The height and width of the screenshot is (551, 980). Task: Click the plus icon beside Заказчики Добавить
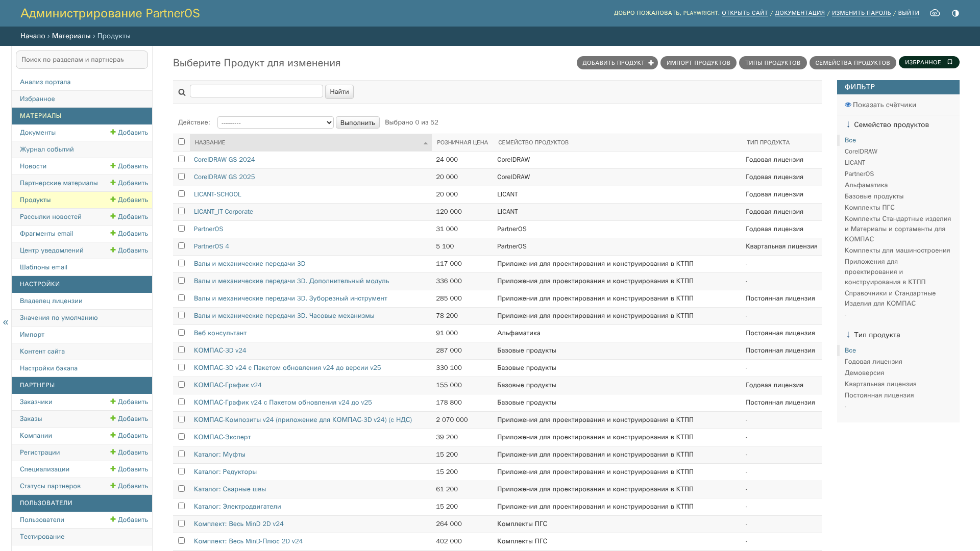coord(113,402)
